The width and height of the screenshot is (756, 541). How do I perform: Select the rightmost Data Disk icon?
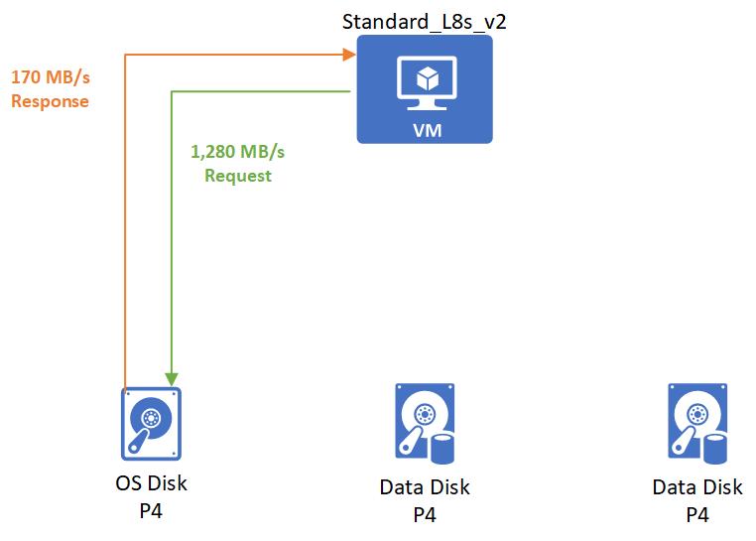tap(697, 425)
